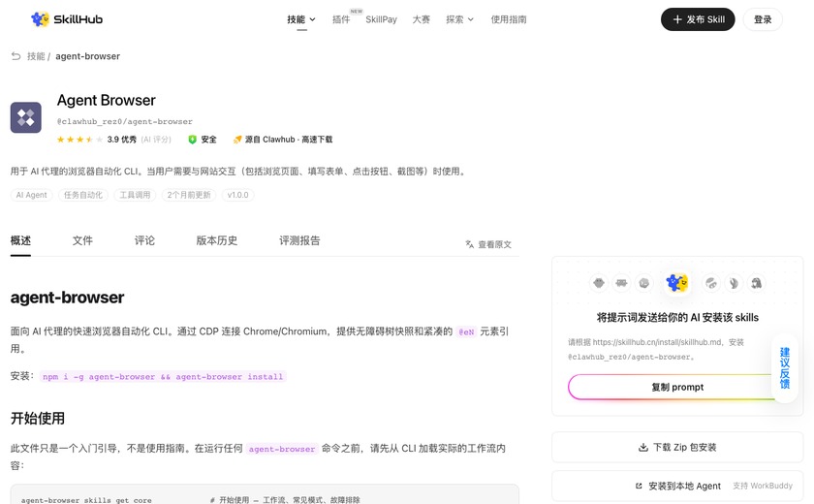Open 大赛 from the top navigation

421,19
